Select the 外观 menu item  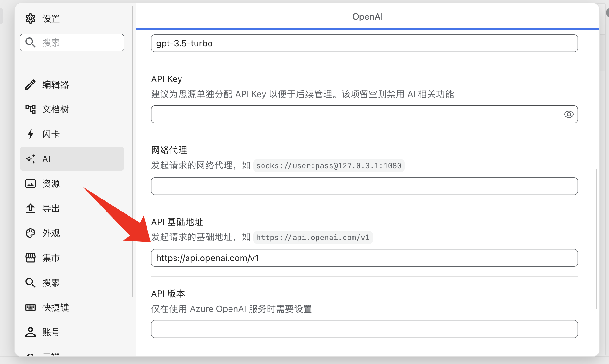tap(51, 233)
